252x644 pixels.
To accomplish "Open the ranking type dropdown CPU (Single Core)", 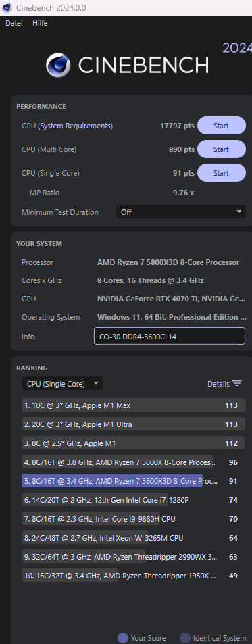I will click(x=62, y=384).
